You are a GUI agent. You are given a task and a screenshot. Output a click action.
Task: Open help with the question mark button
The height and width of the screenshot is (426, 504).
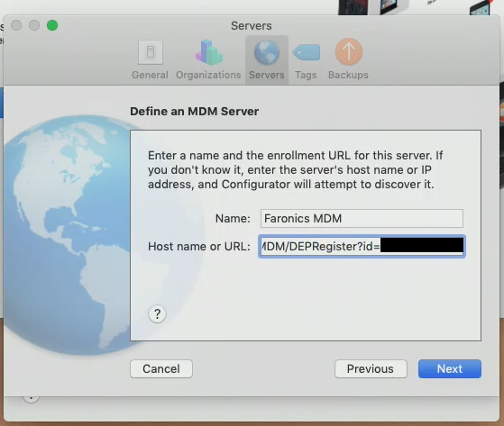pos(157,313)
